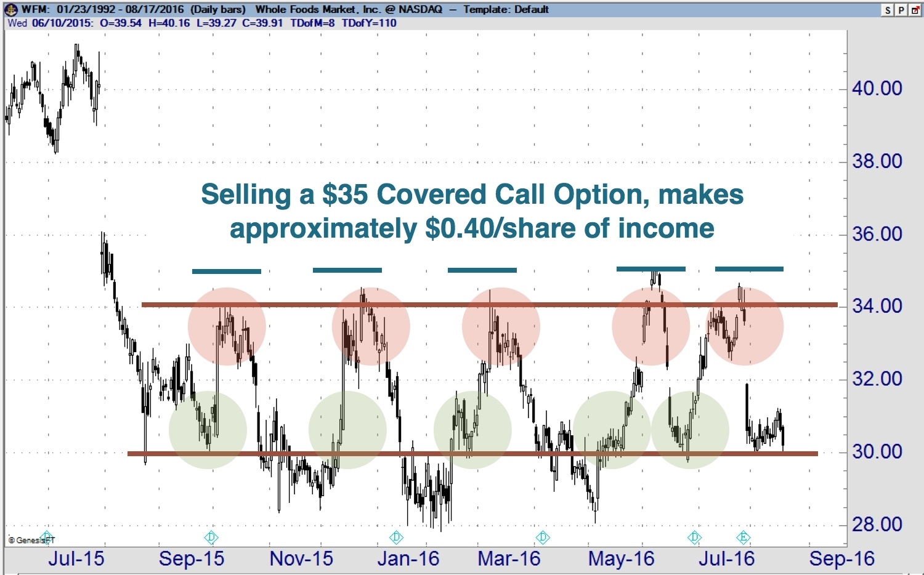
Task: Click the Mar-16 date axis label
Action: (x=509, y=559)
